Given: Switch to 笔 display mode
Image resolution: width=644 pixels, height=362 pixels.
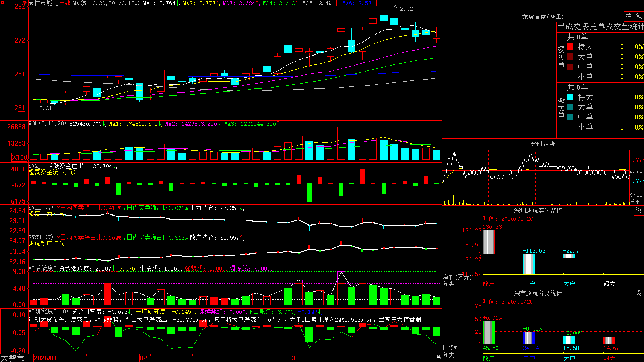Looking at the screenshot, I should (639, 16).
